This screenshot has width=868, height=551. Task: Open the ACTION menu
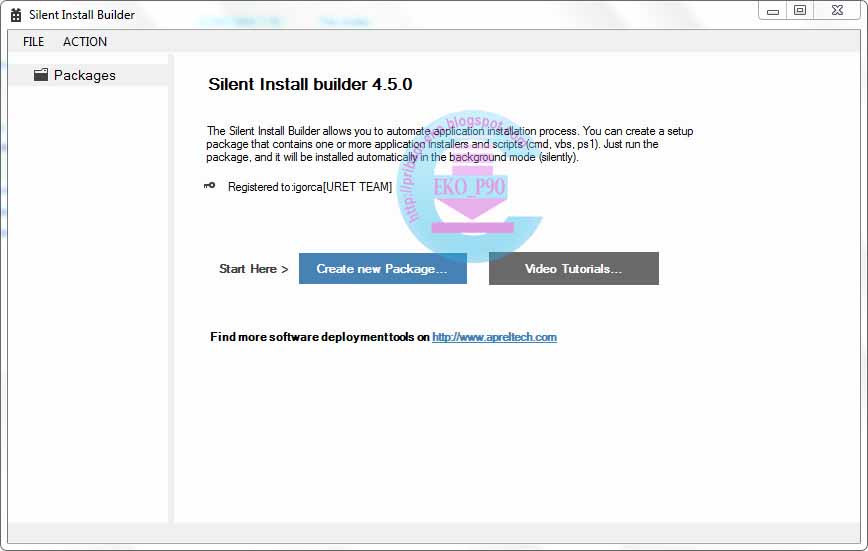[85, 42]
